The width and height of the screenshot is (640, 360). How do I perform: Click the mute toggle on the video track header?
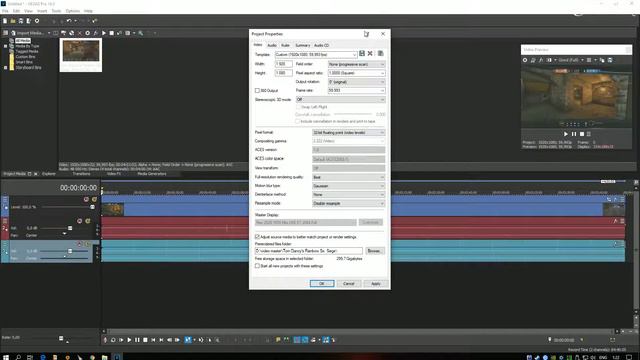click(86, 199)
